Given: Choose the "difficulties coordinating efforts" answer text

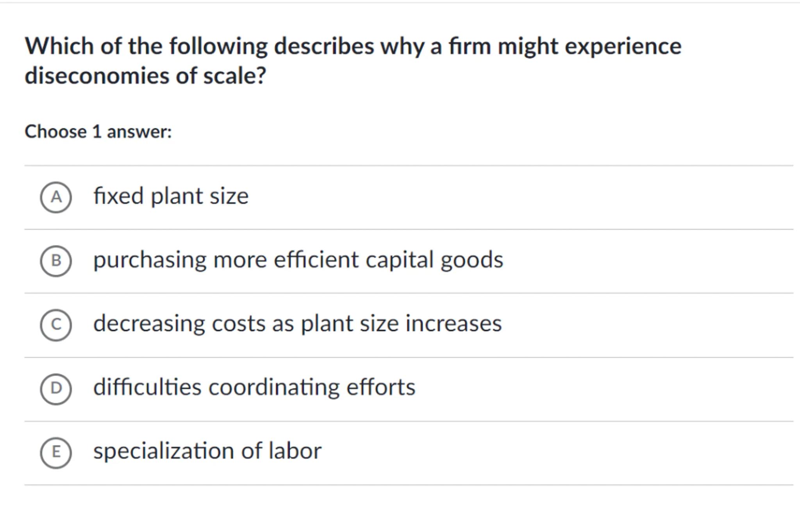Looking at the screenshot, I should [x=254, y=387].
